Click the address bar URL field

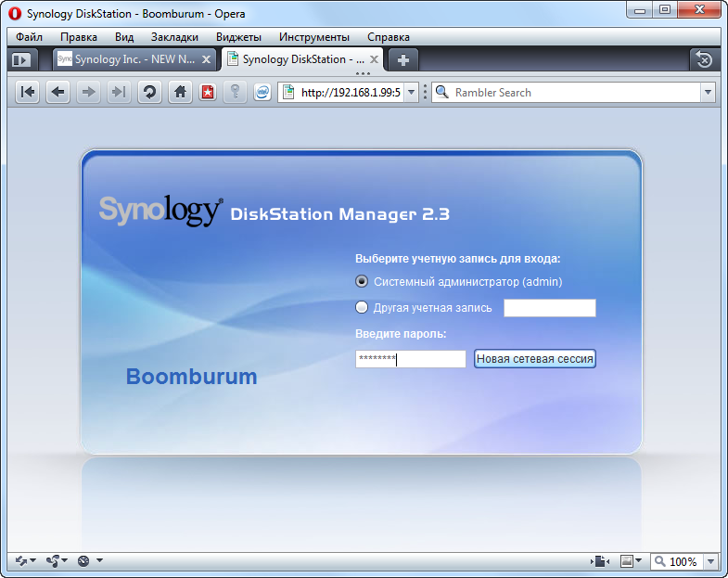350,93
